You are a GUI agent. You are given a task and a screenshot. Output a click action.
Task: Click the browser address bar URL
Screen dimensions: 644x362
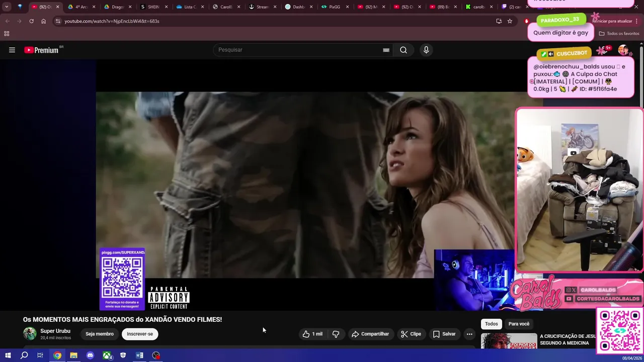(x=112, y=21)
